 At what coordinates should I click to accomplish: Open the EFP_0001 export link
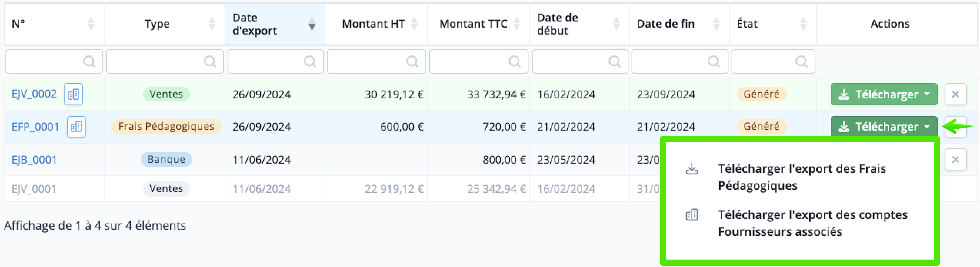(x=35, y=127)
